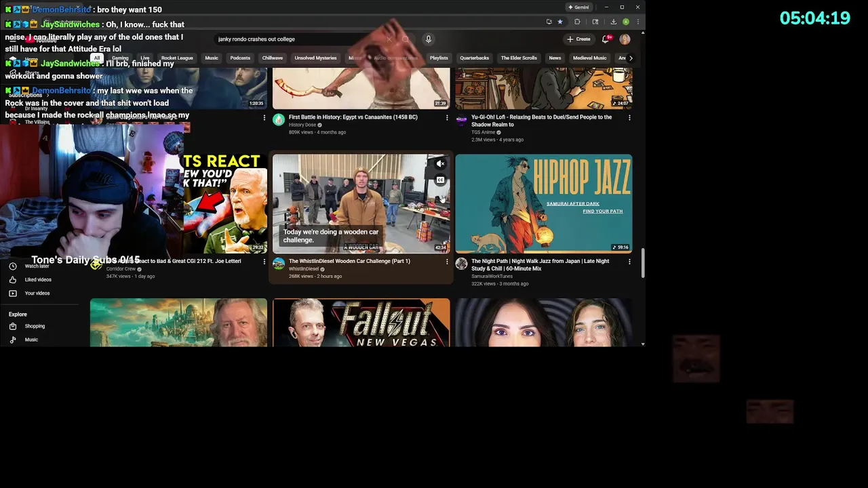Select the Podcasts filter chip
Viewport: 868px width, 488px height.
click(240, 58)
